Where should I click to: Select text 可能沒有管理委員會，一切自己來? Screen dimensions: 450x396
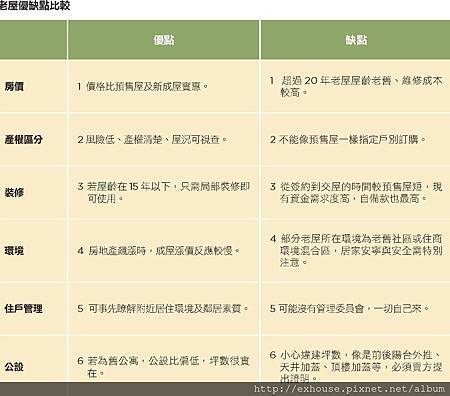pyautogui.click(x=350, y=308)
